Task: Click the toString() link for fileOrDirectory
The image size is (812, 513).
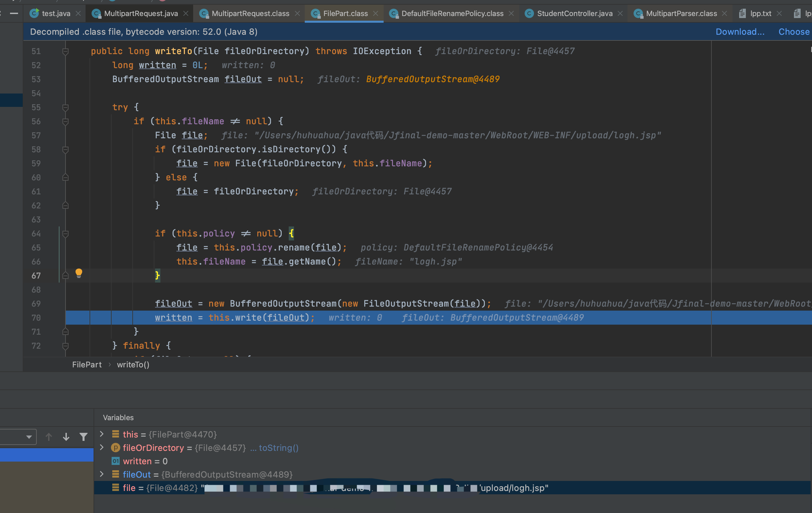Action: pyautogui.click(x=278, y=448)
